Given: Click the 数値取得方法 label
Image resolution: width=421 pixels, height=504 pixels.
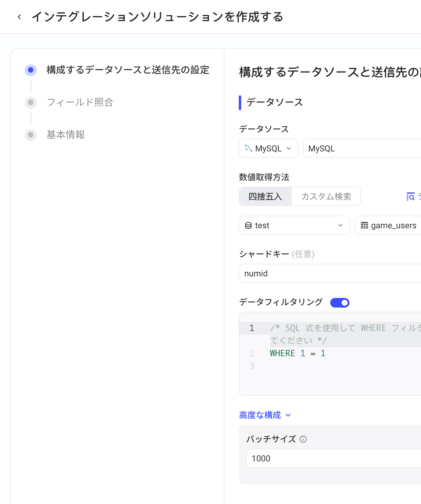Looking at the screenshot, I should tap(264, 177).
